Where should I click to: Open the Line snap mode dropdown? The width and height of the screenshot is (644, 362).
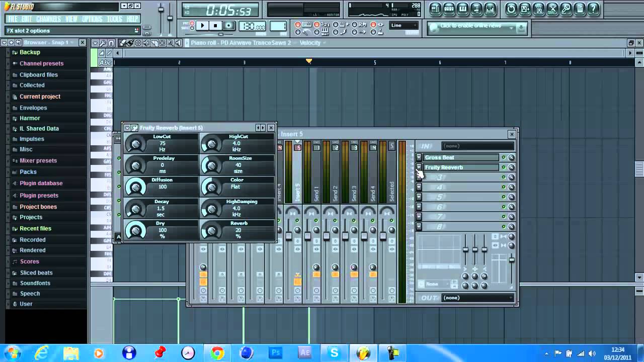pos(404,26)
